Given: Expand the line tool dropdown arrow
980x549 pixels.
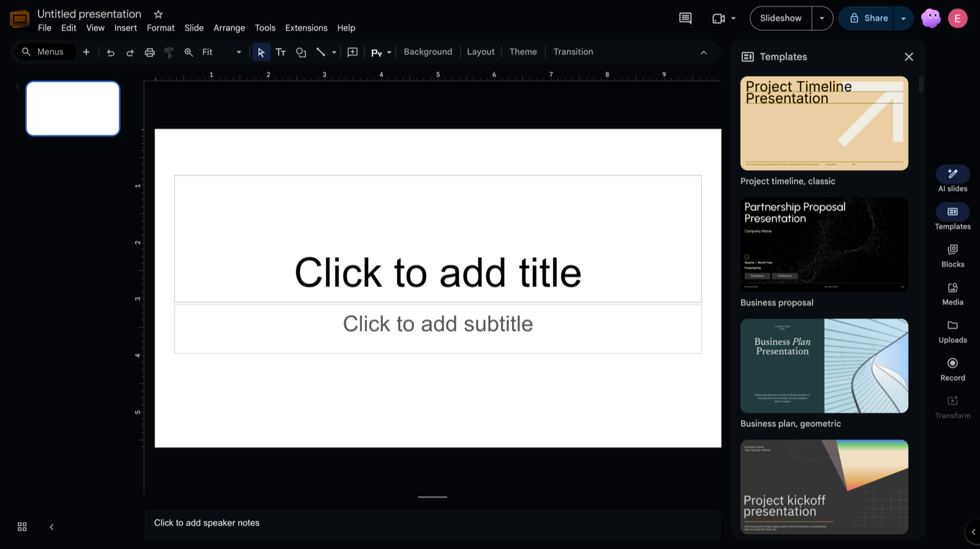Looking at the screenshot, I should pyautogui.click(x=334, y=53).
